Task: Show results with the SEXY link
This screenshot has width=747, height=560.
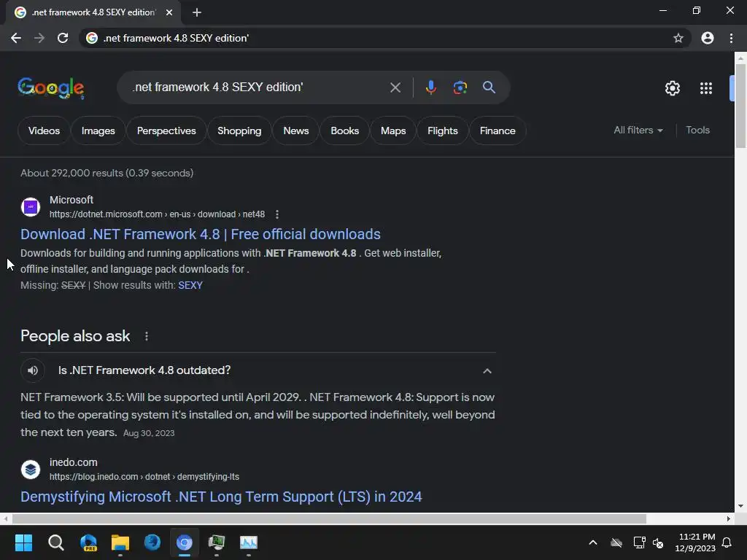Action: (190, 285)
